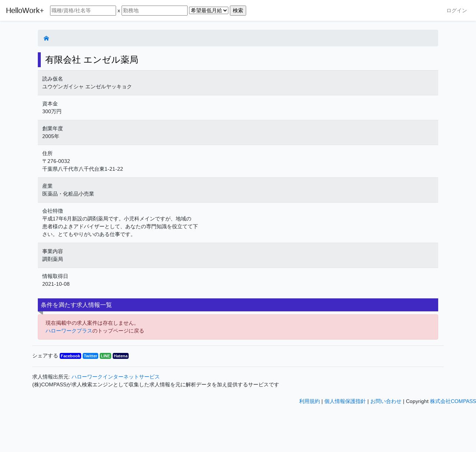Viewport: 476px width, 452px height.
Task: Click the industry value 医薬品・化粧品小売業
Action: tap(68, 194)
